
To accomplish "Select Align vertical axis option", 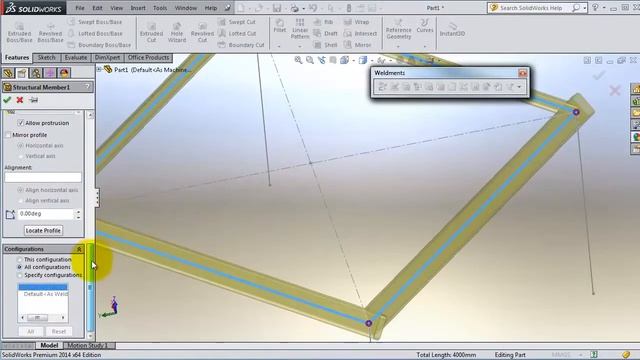I will coord(20,200).
